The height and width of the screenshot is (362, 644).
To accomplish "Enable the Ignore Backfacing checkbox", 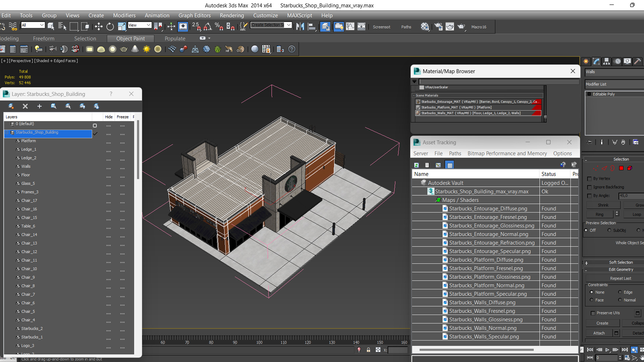I will tap(589, 187).
